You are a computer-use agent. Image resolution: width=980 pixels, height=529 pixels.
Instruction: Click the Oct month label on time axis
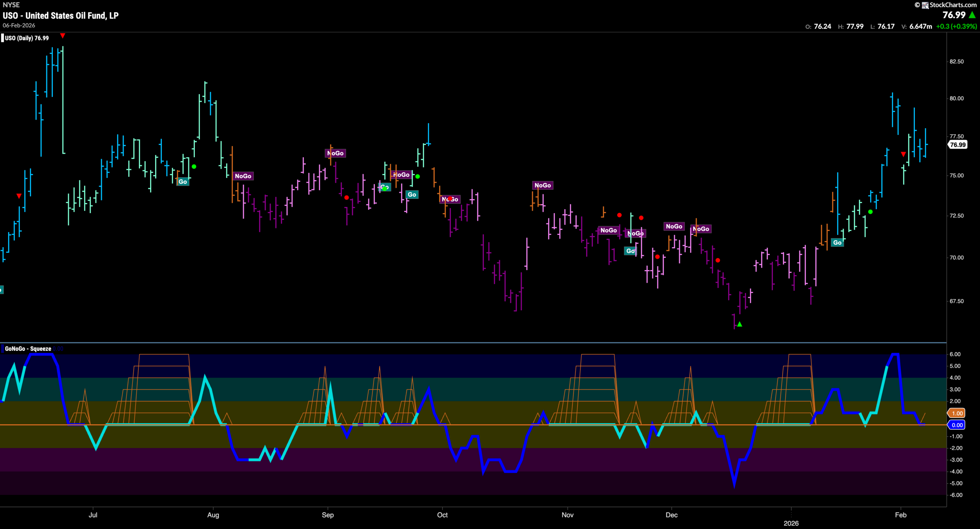(443, 515)
